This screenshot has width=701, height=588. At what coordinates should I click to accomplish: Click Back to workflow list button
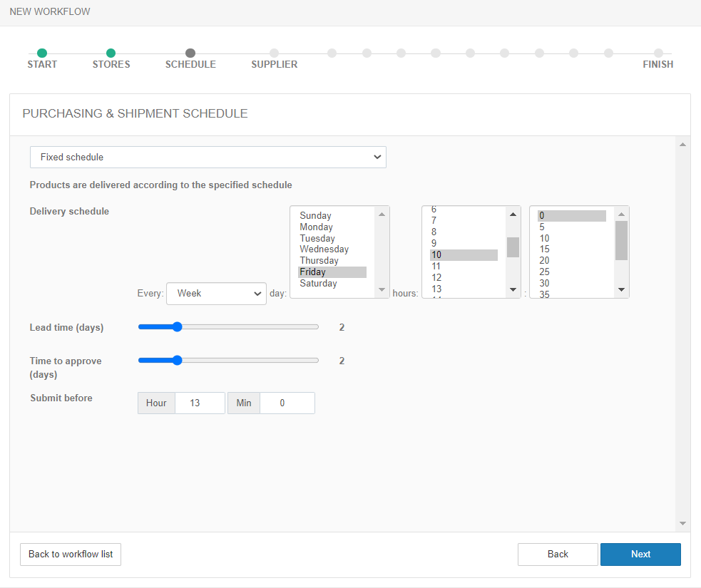(71, 554)
